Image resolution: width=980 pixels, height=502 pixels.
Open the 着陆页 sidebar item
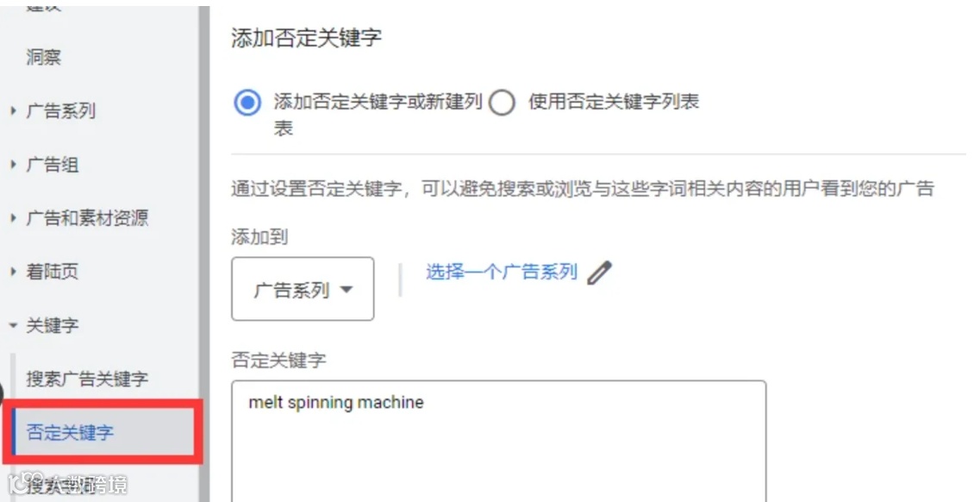coord(52,272)
